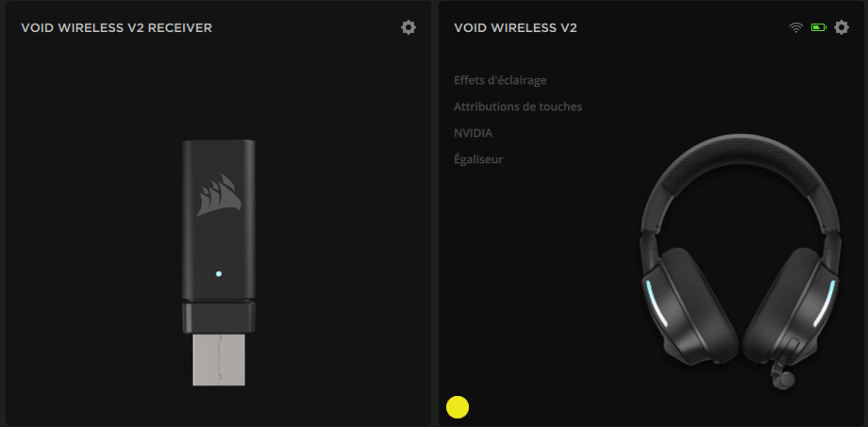Open the VOID Wireless V2 headset settings gear

(x=841, y=27)
